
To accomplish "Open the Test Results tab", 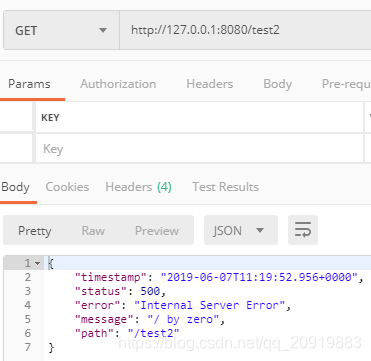I will point(226,187).
